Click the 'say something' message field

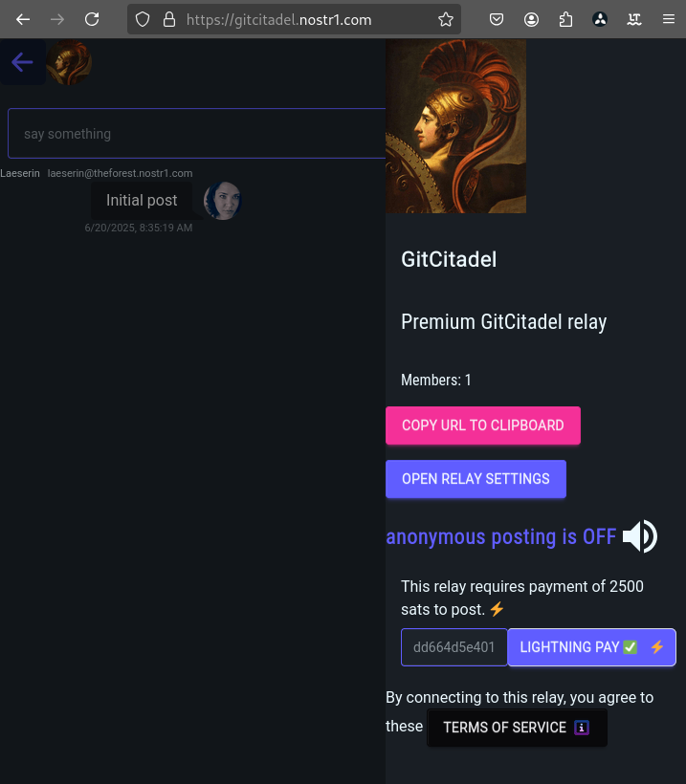(197, 134)
